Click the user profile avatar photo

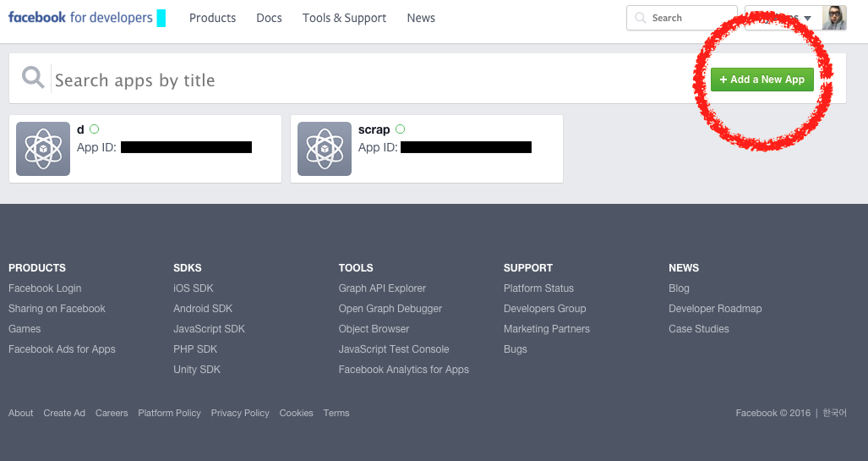[834, 18]
